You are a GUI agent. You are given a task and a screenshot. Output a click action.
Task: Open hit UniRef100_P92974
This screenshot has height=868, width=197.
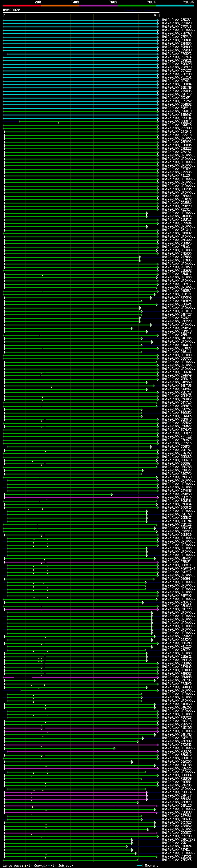coord(177,57)
